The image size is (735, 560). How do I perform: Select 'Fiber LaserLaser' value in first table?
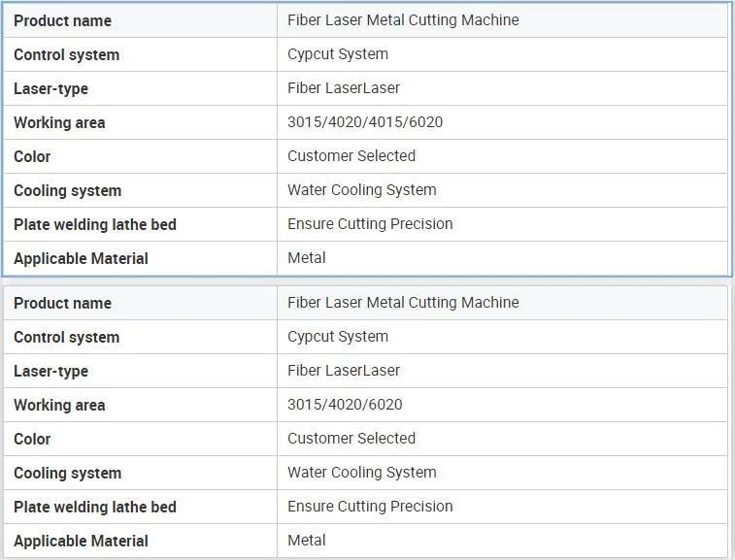point(344,88)
